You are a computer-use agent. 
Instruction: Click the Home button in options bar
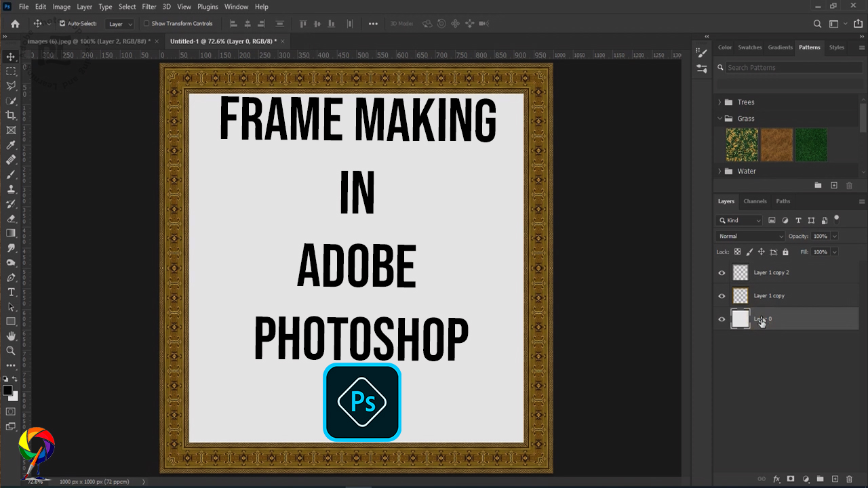pos(15,24)
